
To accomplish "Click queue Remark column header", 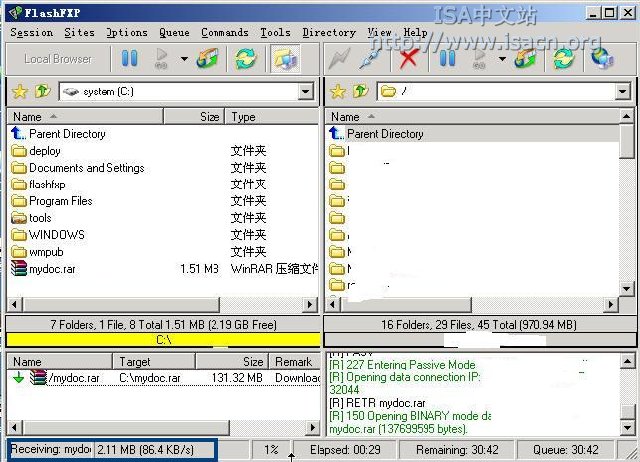I will pyautogui.click(x=295, y=362).
